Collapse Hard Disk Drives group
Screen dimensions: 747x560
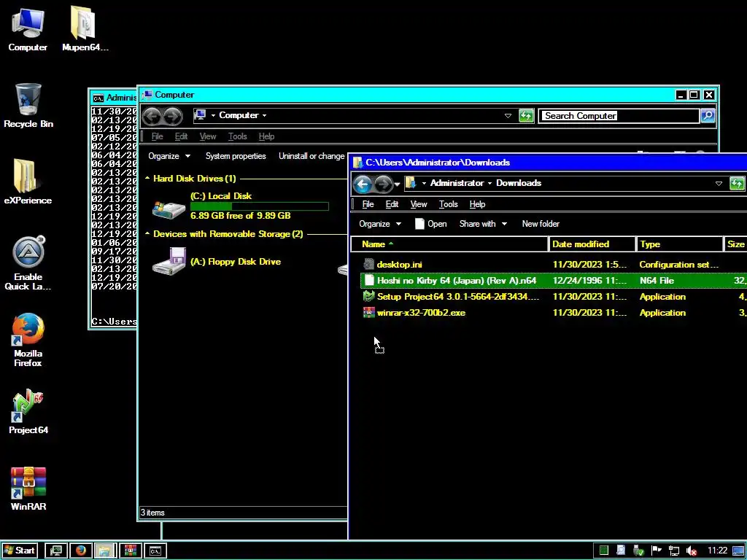147,179
